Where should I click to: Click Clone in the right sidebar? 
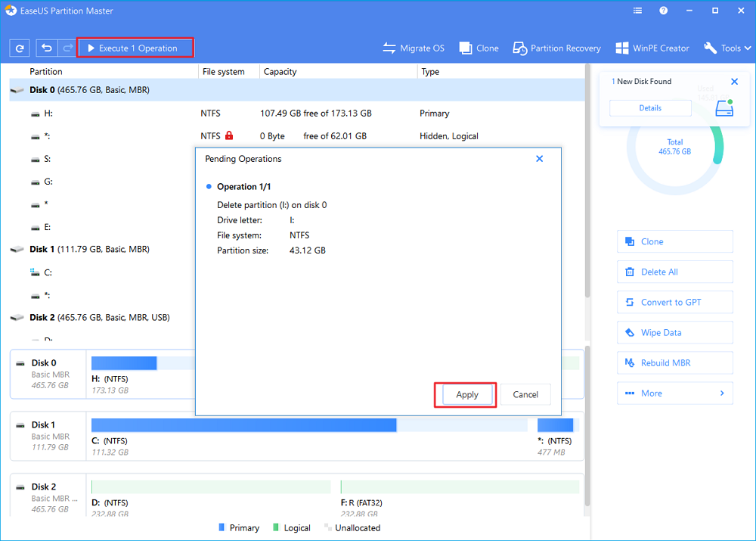[x=674, y=241]
